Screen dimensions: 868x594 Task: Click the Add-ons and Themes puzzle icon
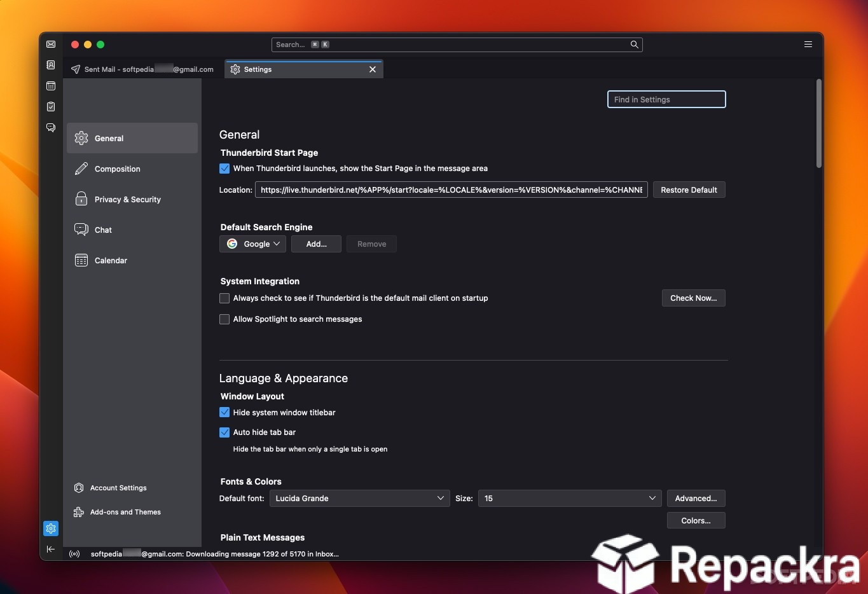79,512
